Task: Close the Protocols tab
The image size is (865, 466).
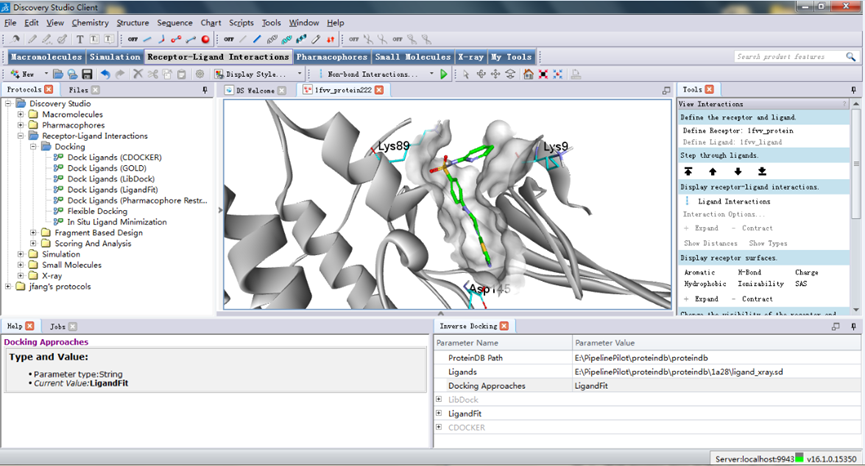Action: [49, 89]
